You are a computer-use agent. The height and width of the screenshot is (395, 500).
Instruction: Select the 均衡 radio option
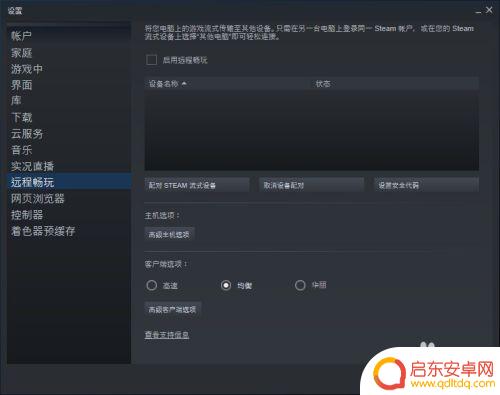click(226, 285)
